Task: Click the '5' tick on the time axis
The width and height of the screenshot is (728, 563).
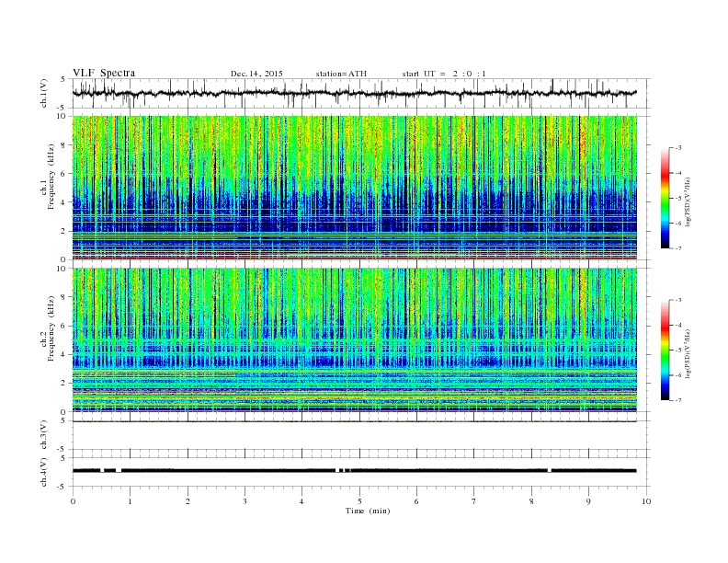Action: coord(359,501)
